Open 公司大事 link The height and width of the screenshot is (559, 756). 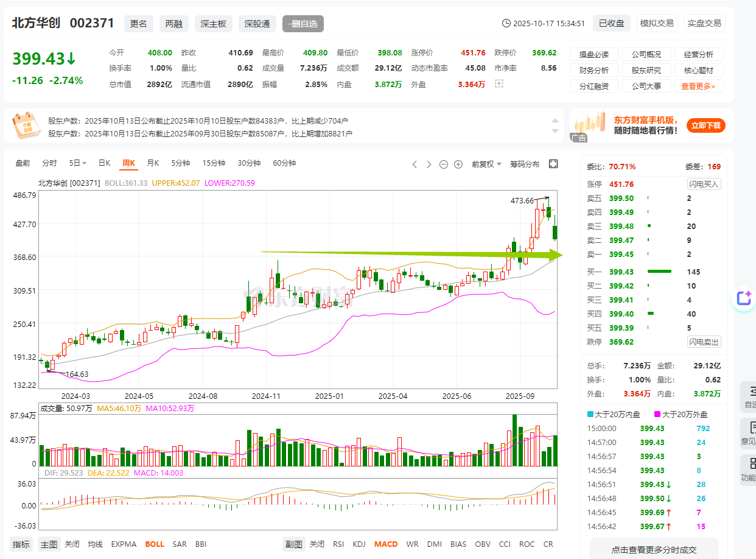click(646, 86)
